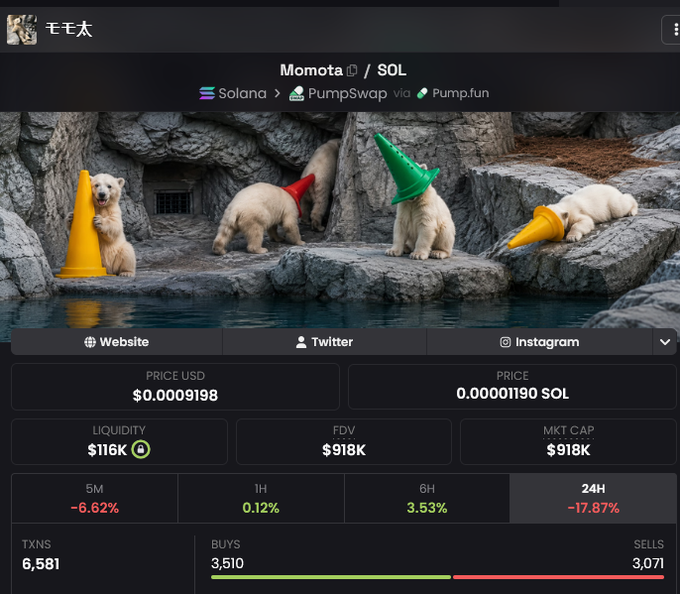Viewport: 680px width, 594px height.
Task: Click the $116K liquidity value
Action: coord(107,450)
